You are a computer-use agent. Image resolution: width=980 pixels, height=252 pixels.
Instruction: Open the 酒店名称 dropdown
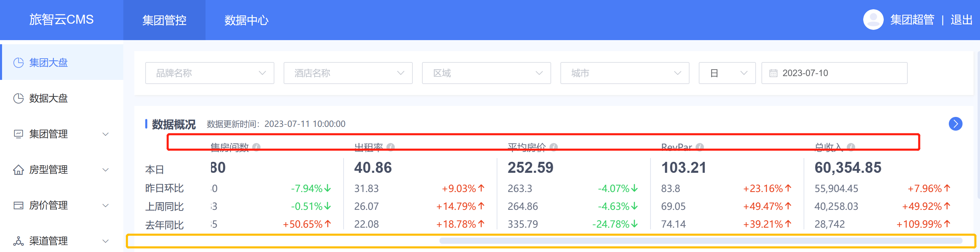tap(348, 73)
